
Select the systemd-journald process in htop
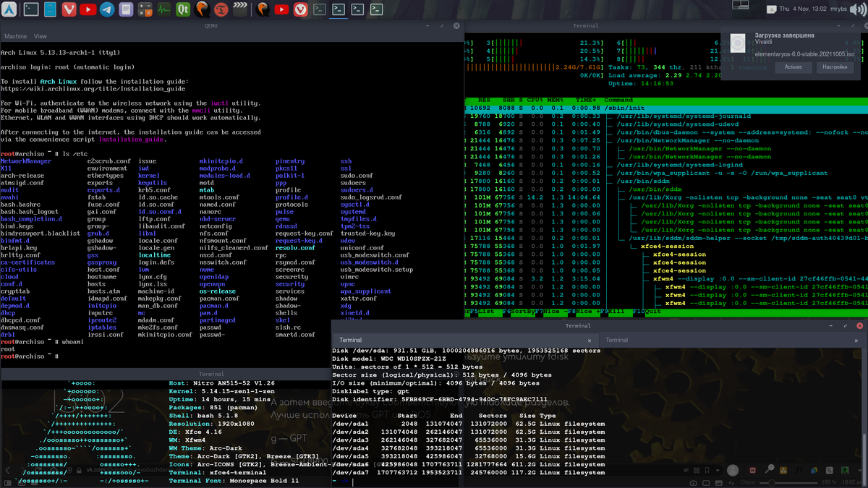pos(665,116)
